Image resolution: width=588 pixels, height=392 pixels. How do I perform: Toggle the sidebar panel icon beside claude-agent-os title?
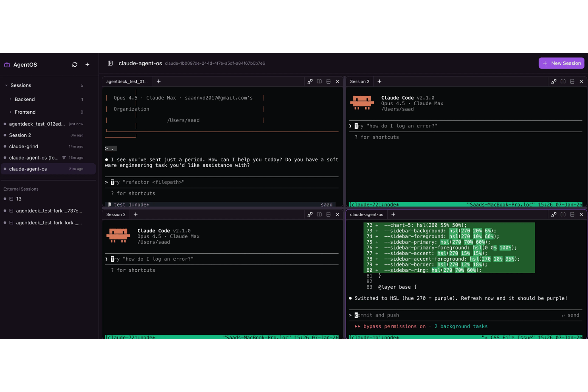click(110, 63)
